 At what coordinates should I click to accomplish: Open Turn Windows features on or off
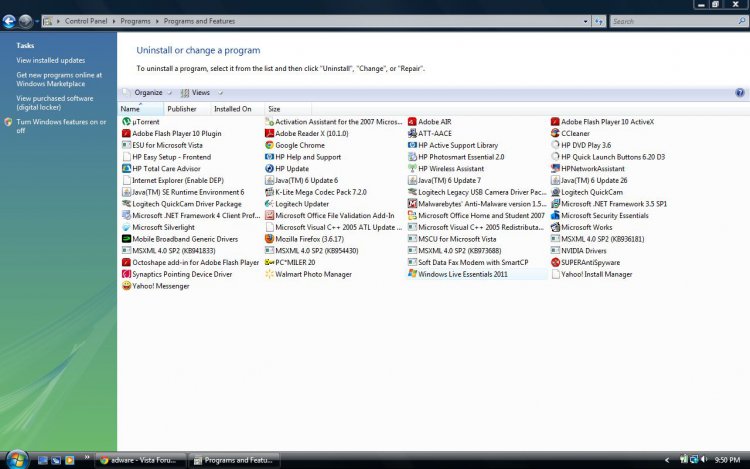point(61,126)
